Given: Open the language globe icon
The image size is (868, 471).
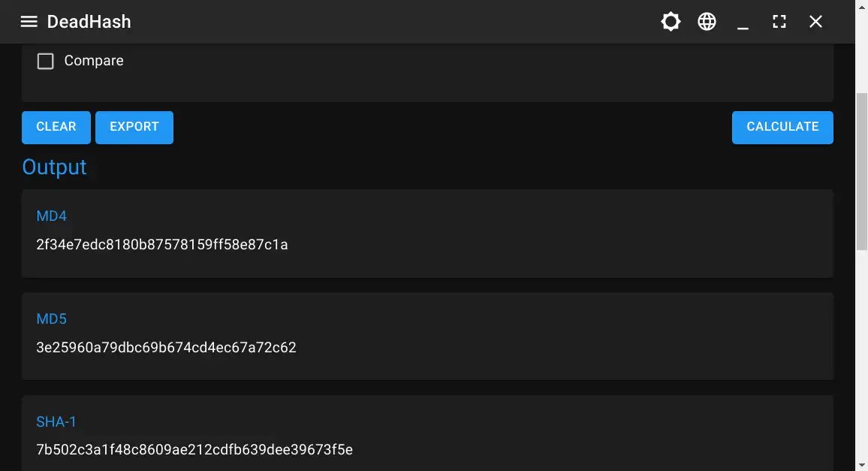Looking at the screenshot, I should 707,21.
